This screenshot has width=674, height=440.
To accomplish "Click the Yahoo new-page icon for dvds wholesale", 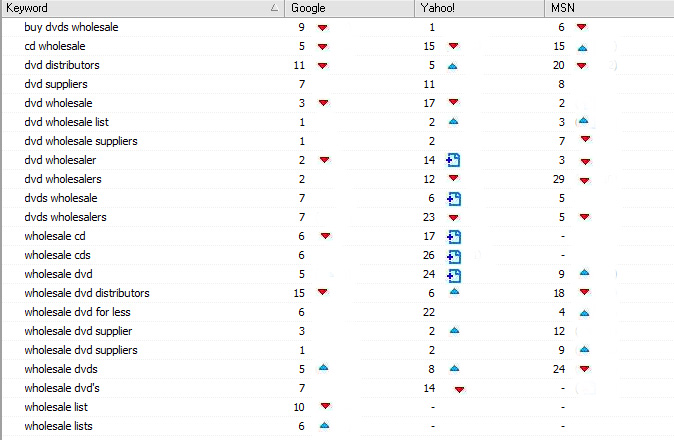I will click(454, 199).
